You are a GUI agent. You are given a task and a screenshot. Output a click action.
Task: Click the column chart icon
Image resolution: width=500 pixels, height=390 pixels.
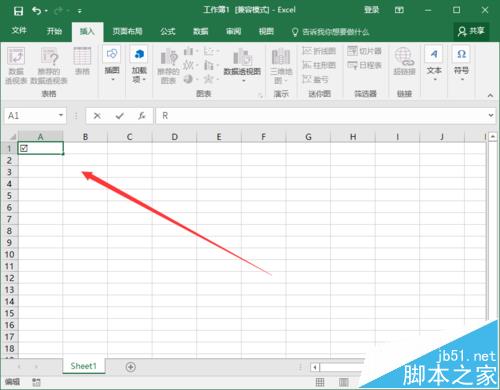click(190, 51)
